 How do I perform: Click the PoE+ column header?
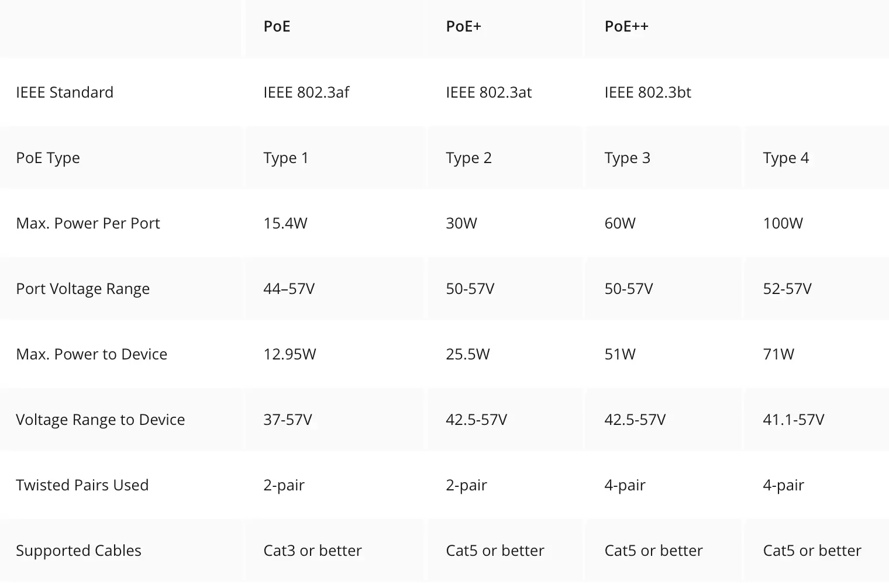(x=463, y=26)
